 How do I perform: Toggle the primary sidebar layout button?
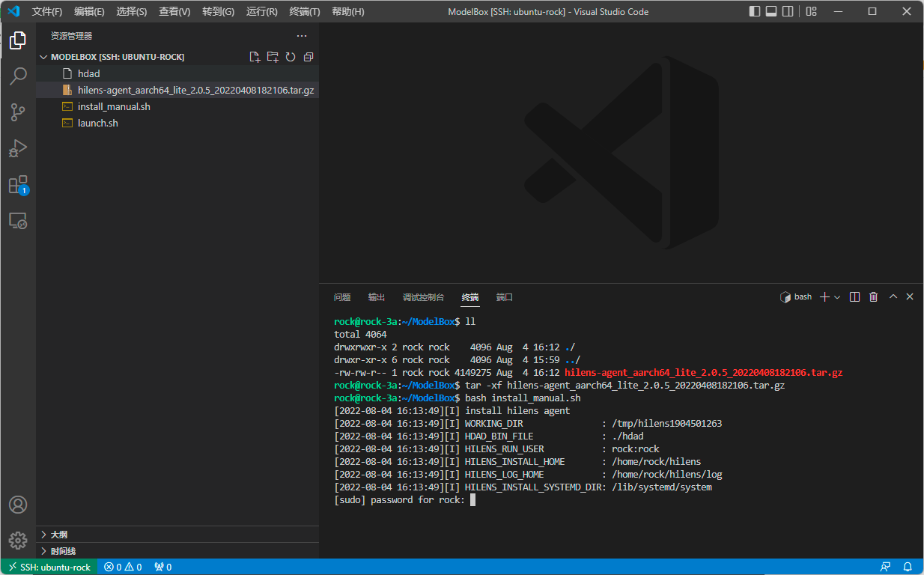pyautogui.click(x=754, y=11)
